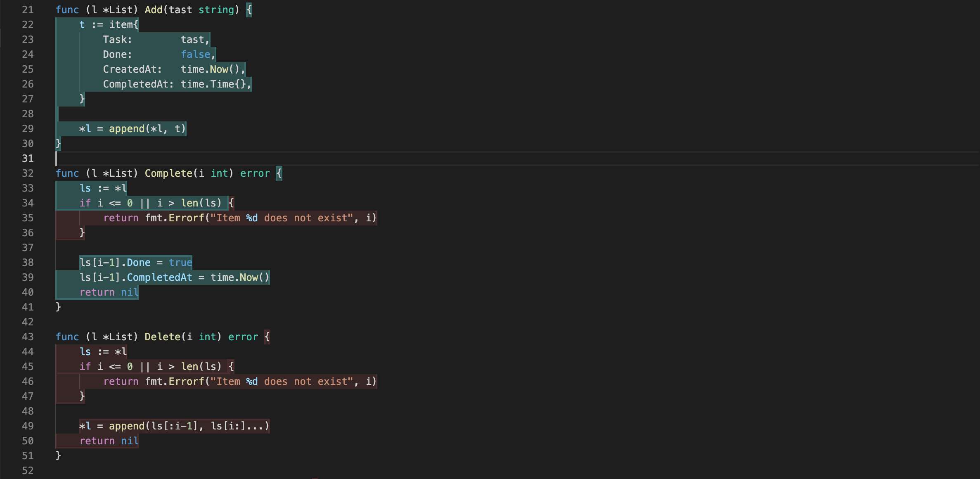Click 'return nil' on line 50

109,441
